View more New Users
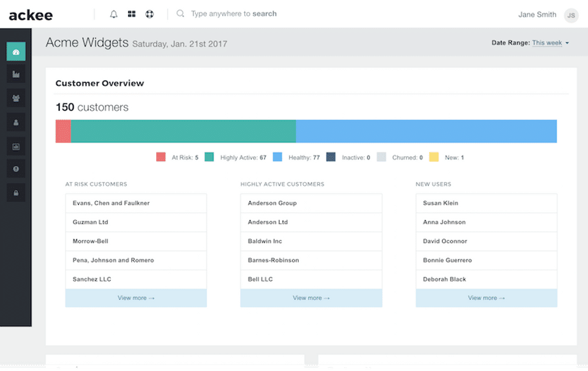Image resolution: width=588 pixels, height=371 pixels. pyautogui.click(x=486, y=298)
